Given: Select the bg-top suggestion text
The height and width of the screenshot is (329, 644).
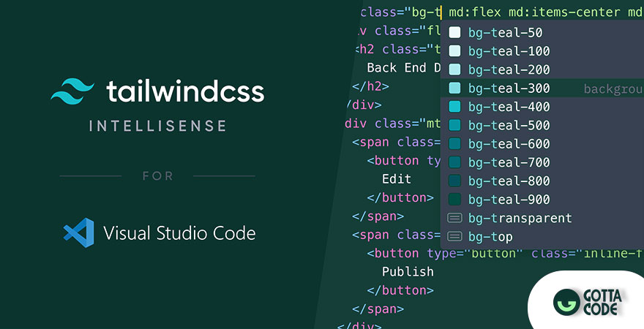Looking at the screenshot, I should (x=490, y=237).
